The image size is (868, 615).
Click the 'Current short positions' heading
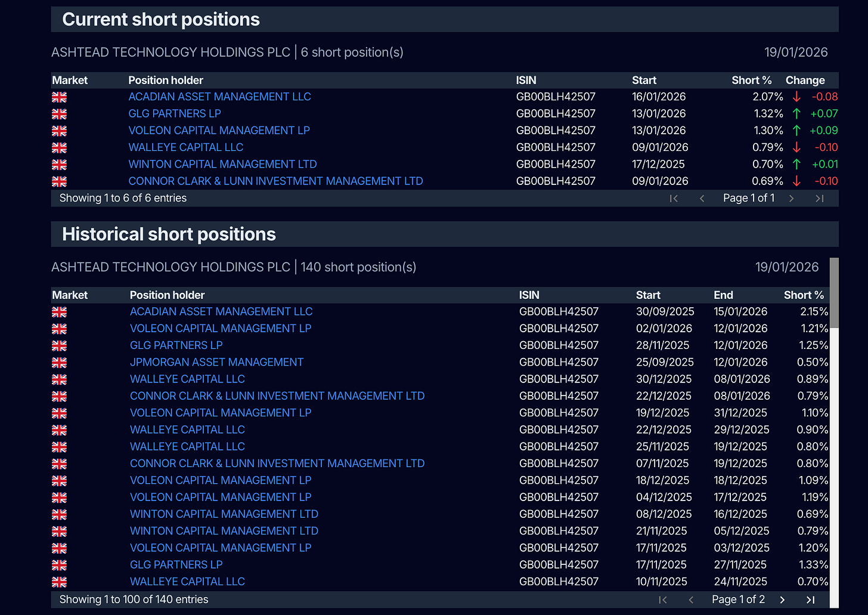[x=161, y=20]
